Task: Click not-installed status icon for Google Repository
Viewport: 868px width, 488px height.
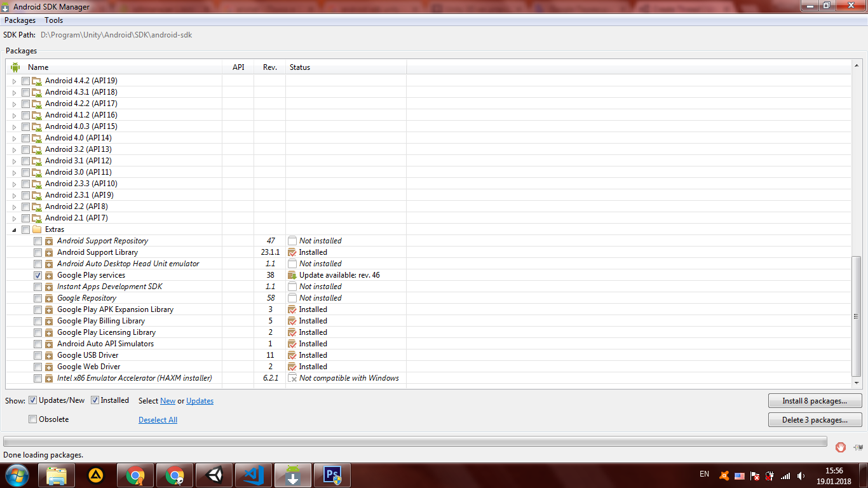Action: tap(292, 298)
